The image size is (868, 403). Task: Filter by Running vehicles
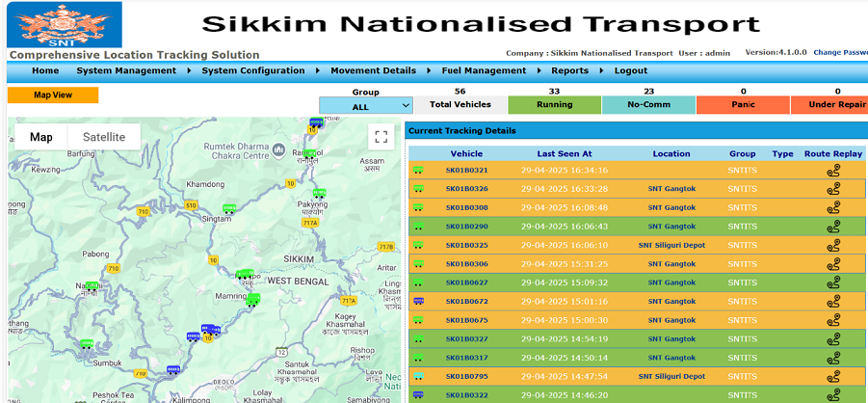554,105
